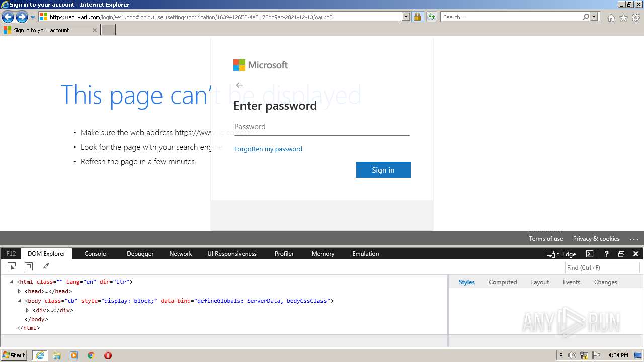Open the Home page icon
This screenshot has height=362, width=644.
pyautogui.click(x=611, y=18)
